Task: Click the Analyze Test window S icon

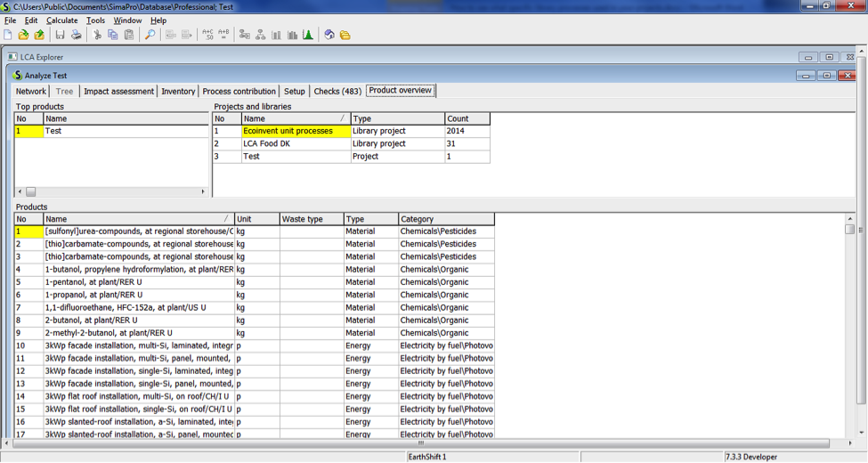Action: point(17,75)
